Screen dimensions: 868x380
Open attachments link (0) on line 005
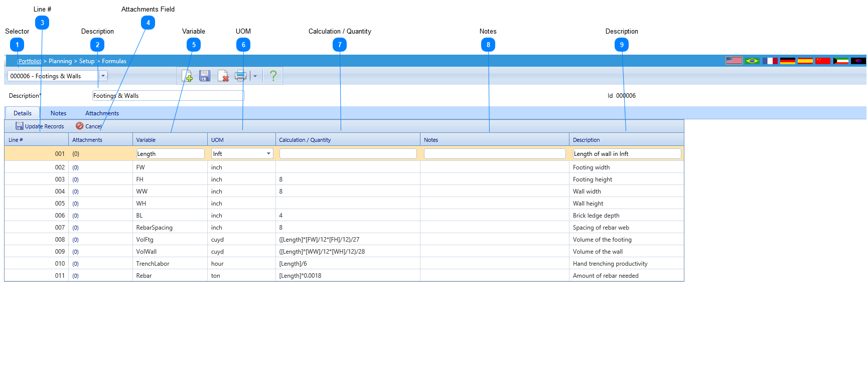coord(76,204)
